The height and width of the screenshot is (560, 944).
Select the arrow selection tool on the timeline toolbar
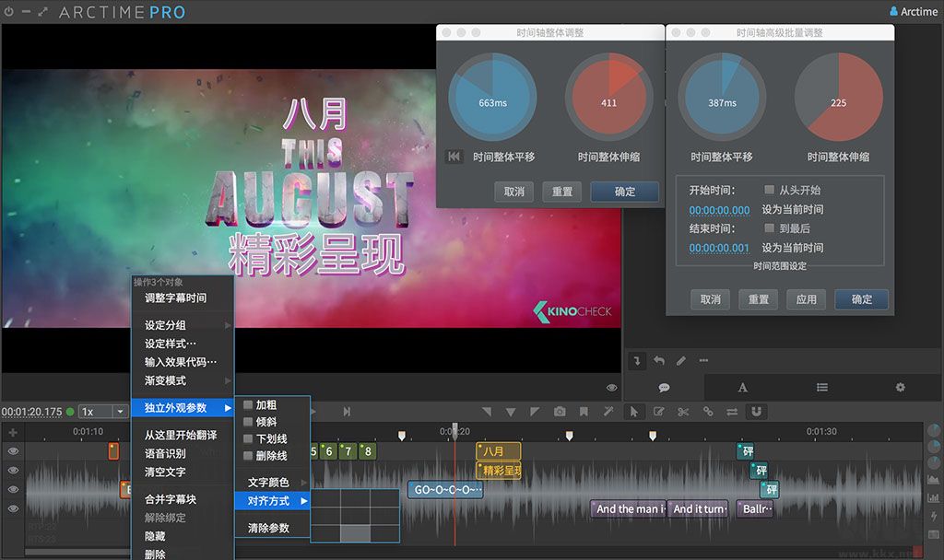click(x=633, y=413)
